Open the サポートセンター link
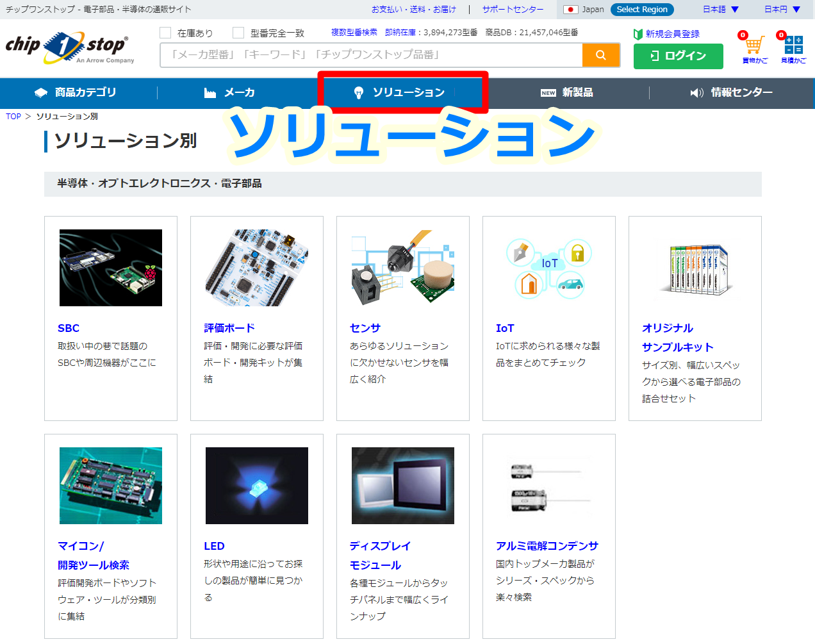Screen dimensions: 815x644 coord(513,10)
